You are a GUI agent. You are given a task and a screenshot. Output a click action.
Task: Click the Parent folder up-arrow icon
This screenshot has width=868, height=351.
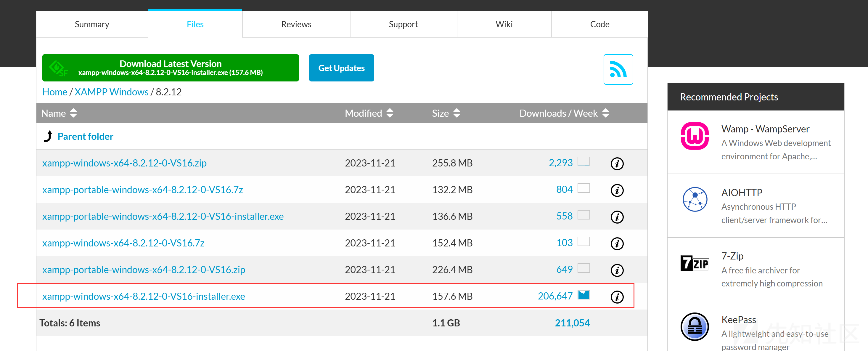(48, 136)
